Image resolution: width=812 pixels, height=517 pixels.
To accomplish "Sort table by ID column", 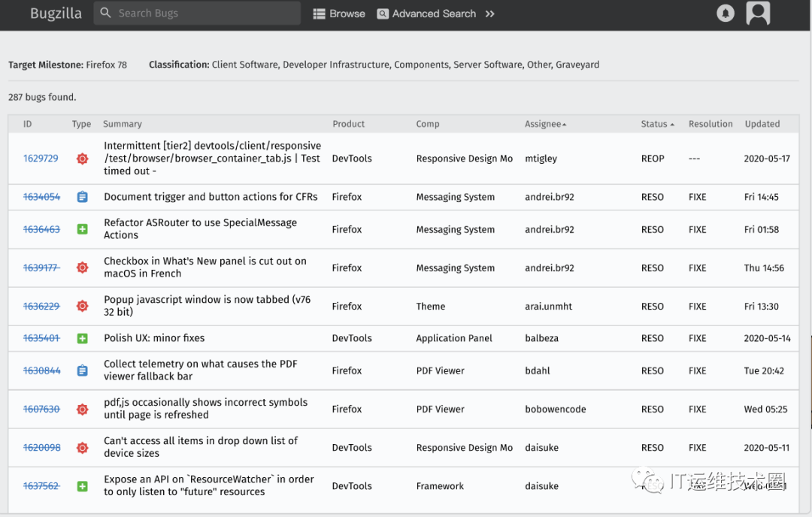I will tap(28, 124).
